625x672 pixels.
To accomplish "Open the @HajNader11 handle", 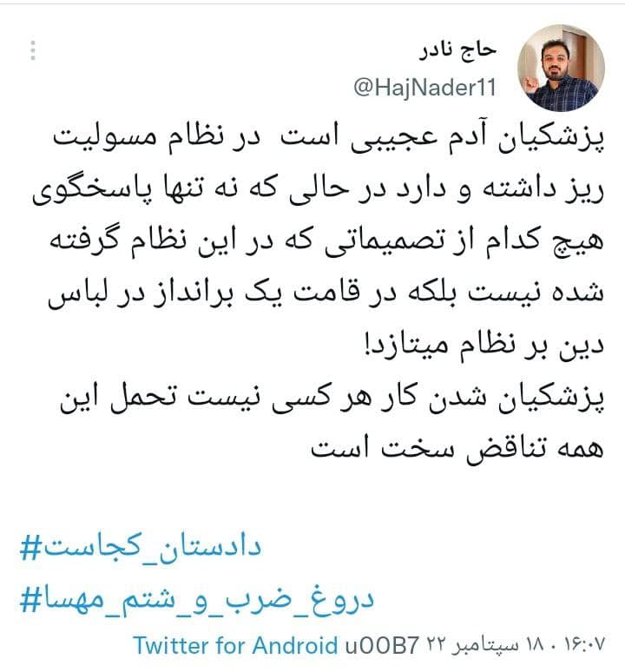I will 425,88.
